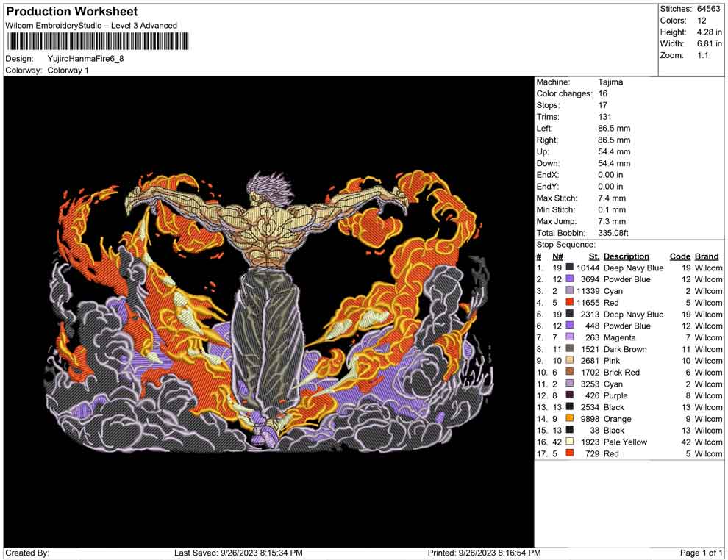Viewport: 728px width, 560px height.
Task: Select the Powder Blue swatch in stop 2
Action: tap(569, 280)
